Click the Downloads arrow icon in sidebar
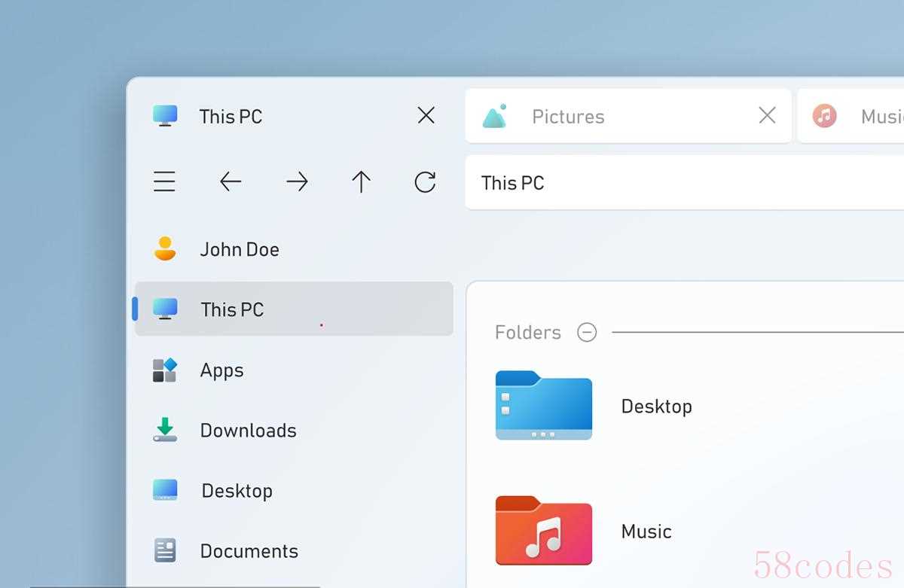This screenshot has height=588, width=904. pyautogui.click(x=165, y=429)
